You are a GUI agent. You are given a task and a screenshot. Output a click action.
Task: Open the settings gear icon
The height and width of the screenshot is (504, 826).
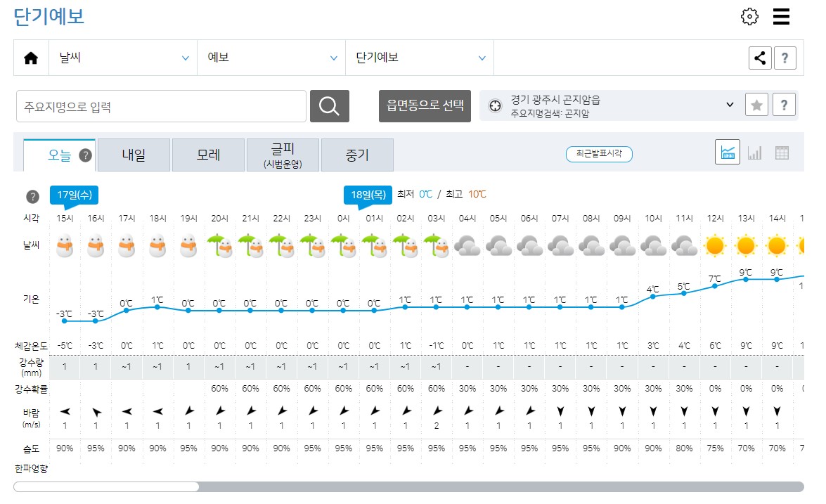coord(749,16)
